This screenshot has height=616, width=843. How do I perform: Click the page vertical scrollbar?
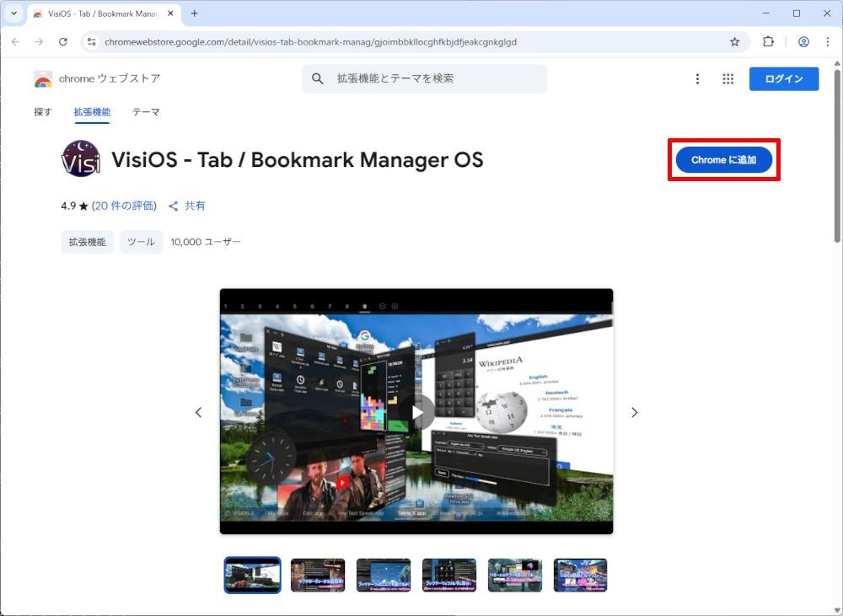(x=837, y=156)
